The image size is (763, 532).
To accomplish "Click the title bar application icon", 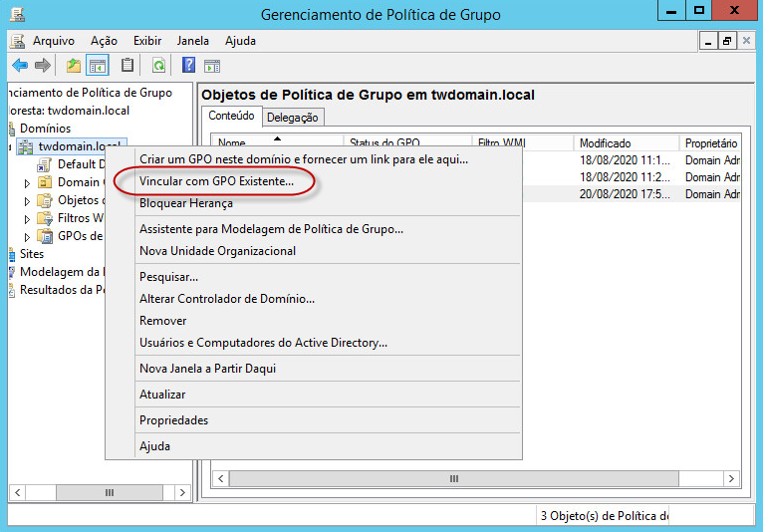I will coord(18,15).
